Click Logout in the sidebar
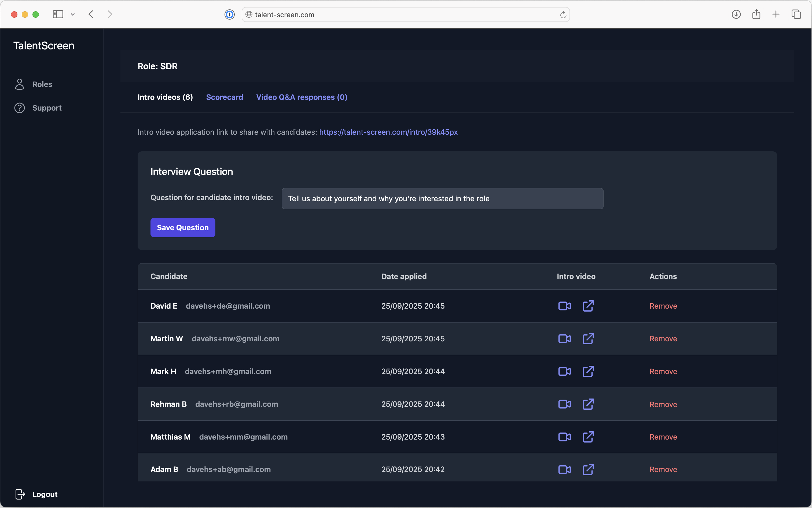Viewport: 812px width, 508px height. pos(45,494)
